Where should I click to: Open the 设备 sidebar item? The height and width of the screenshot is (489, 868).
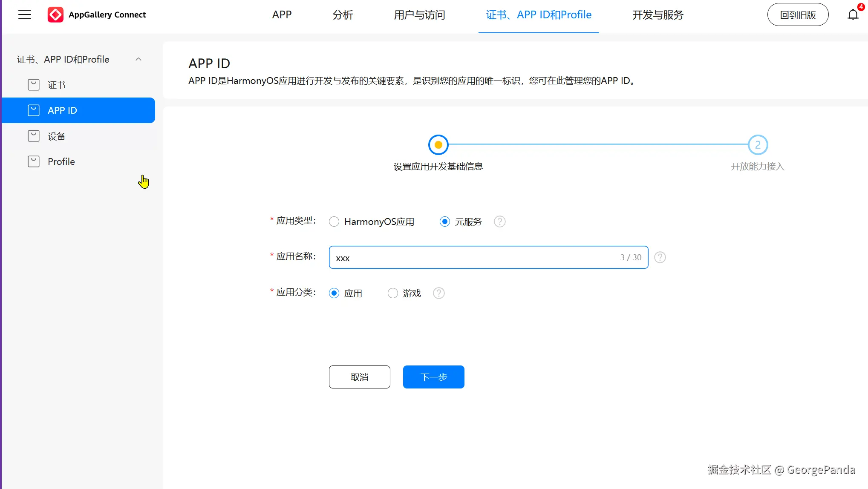tap(56, 136)
